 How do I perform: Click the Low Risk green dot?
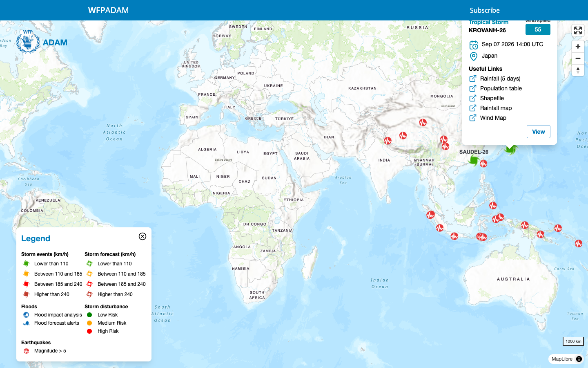pos(89,315)
